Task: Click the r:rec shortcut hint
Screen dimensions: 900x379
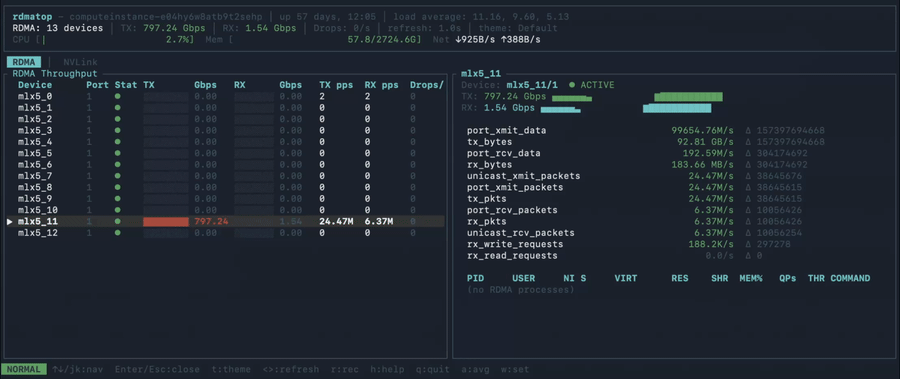Action: 344,369
